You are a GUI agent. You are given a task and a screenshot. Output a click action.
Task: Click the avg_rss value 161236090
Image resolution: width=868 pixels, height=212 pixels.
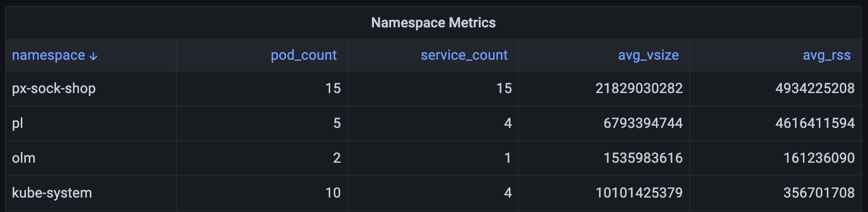tap(818, 158)
